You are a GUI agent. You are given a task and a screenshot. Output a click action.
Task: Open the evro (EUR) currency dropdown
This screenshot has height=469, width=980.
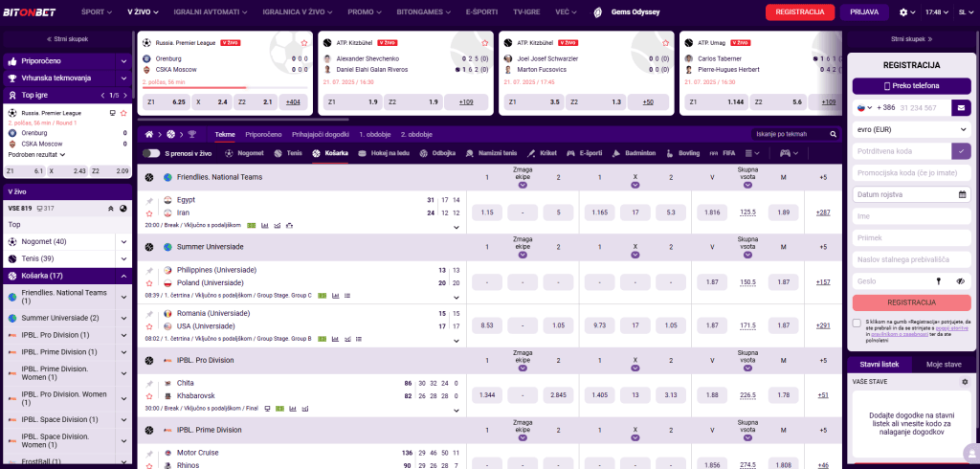911,129
